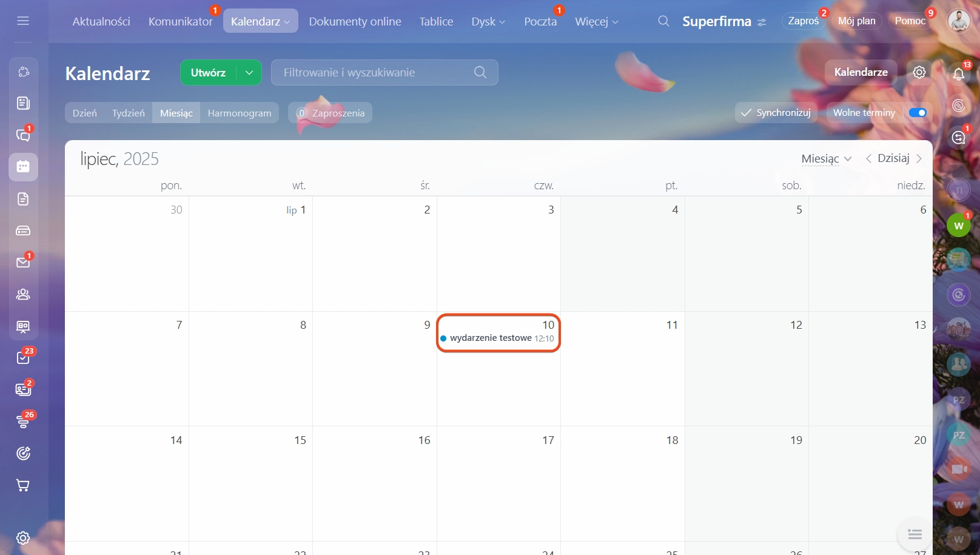The height and width of the screenshot is (555, 980).
Task: Open the chat bubbles icon in sidebar
Action: 23,135
